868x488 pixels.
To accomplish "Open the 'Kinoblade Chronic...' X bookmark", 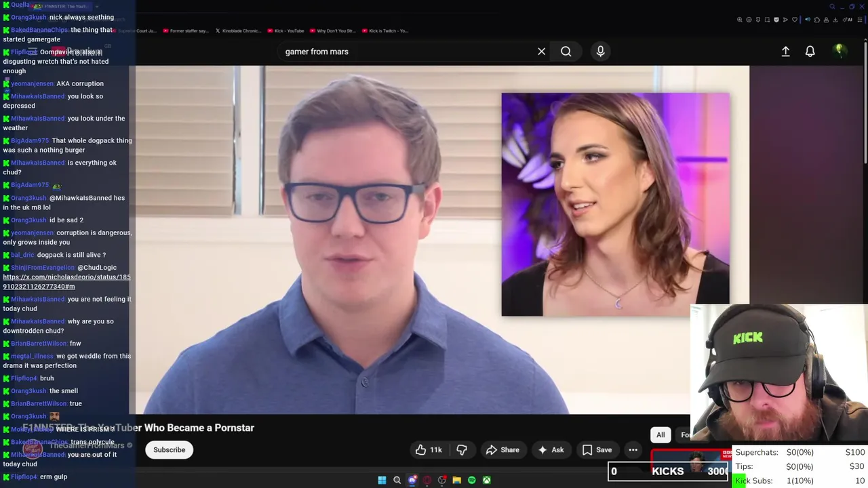I will (238, 30).
